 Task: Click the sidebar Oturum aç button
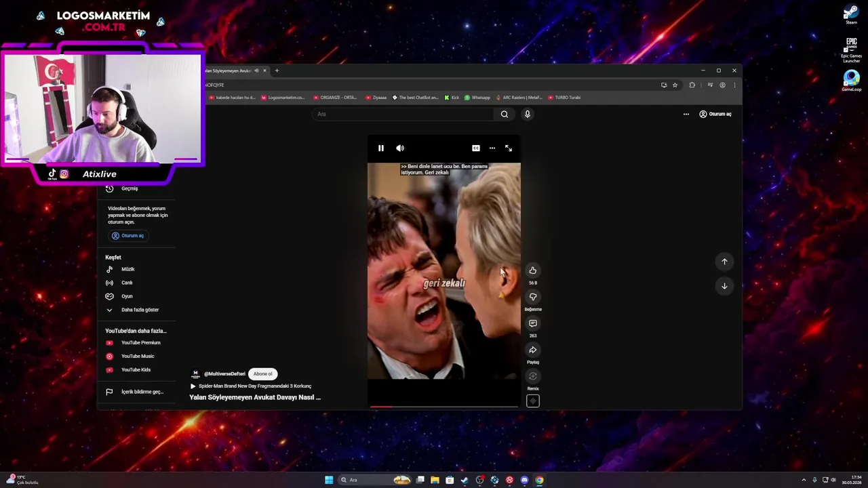point(127,235)
